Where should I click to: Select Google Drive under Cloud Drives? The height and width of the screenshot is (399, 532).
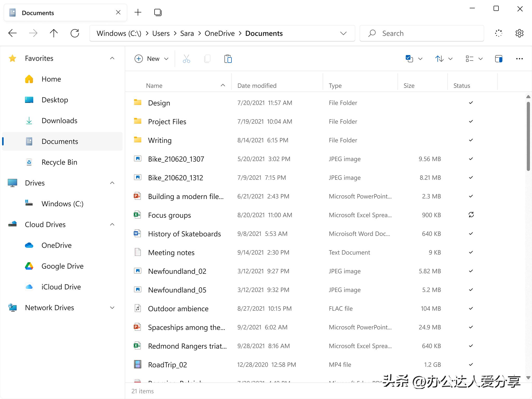(62, 266)
